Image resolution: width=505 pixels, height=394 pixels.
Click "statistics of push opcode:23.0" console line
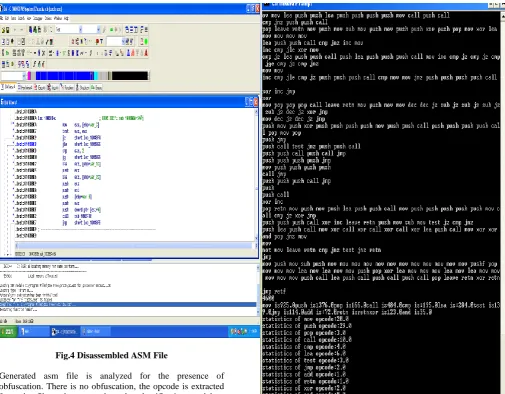point(307,326)
